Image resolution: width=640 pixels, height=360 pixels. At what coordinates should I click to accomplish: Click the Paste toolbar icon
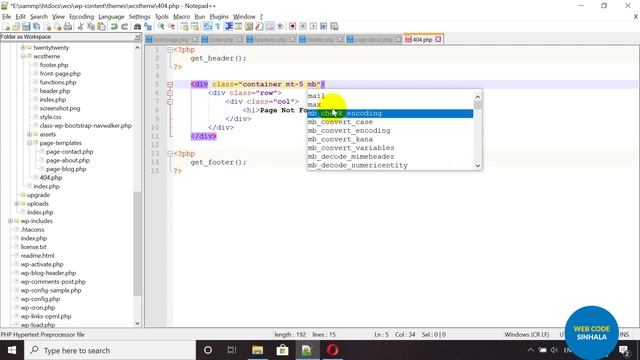click(x=101, y=27)
